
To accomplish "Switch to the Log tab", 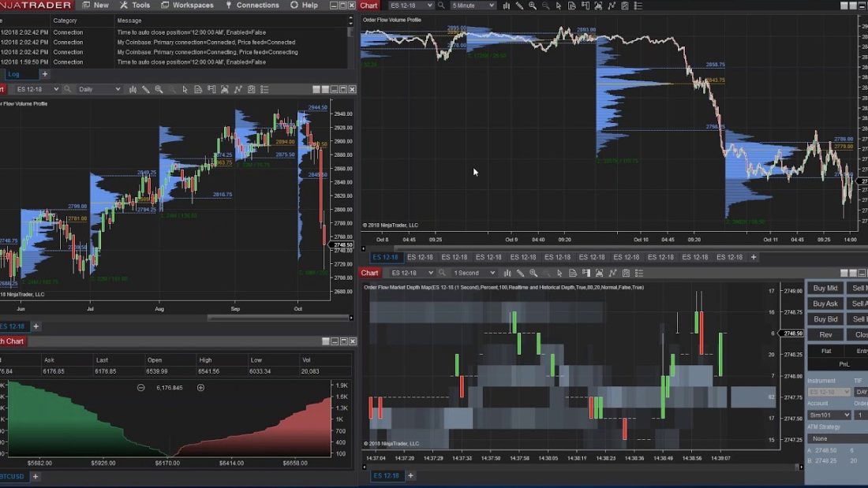I will (13, 74).
